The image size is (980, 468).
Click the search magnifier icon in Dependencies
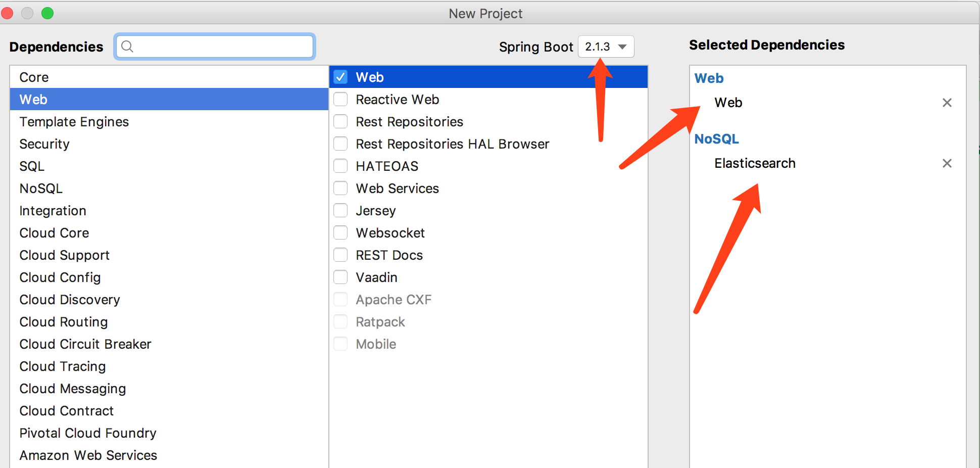(127, 46)
